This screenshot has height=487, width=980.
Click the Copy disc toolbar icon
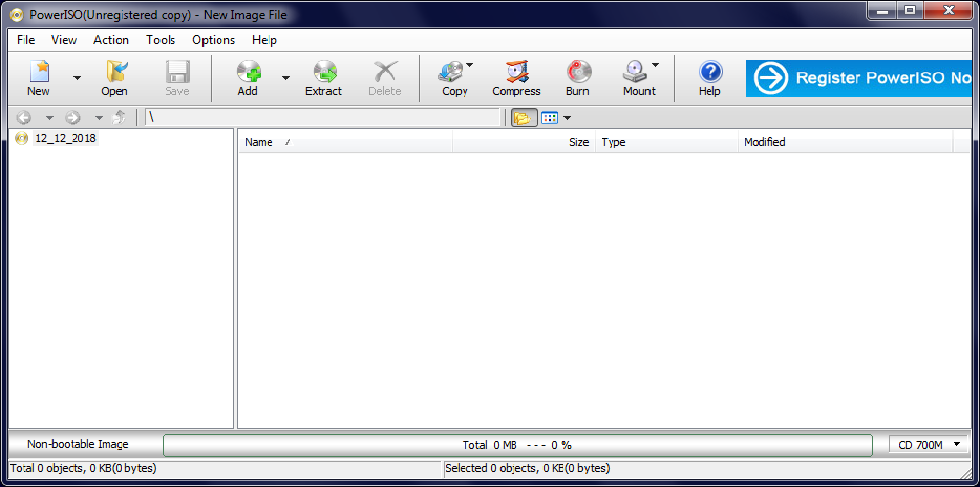[451, 72]
